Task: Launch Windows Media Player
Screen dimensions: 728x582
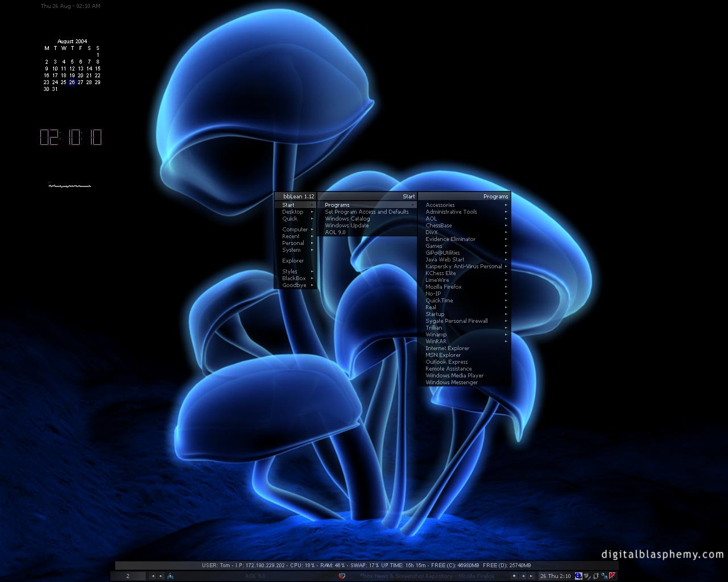Action: [464, 376]
